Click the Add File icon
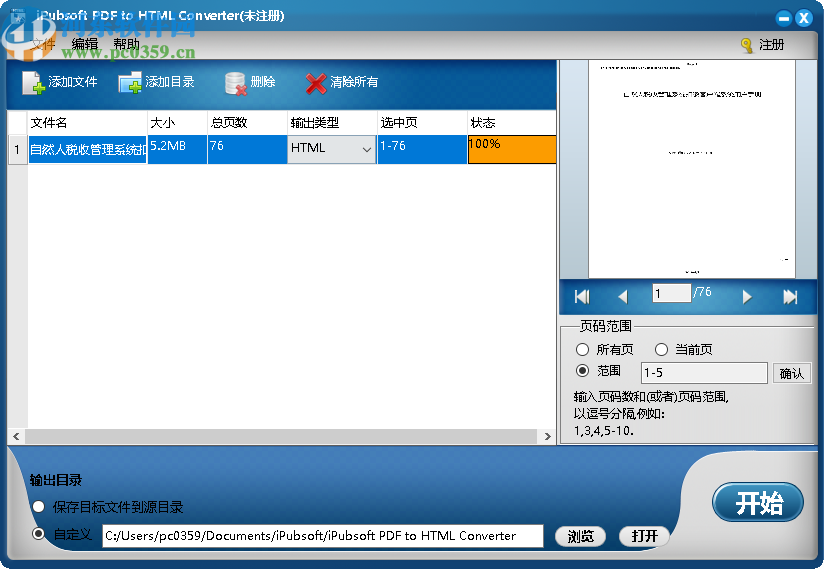The image size is (824, 569). pyautogui.click(x=33, y=82)
